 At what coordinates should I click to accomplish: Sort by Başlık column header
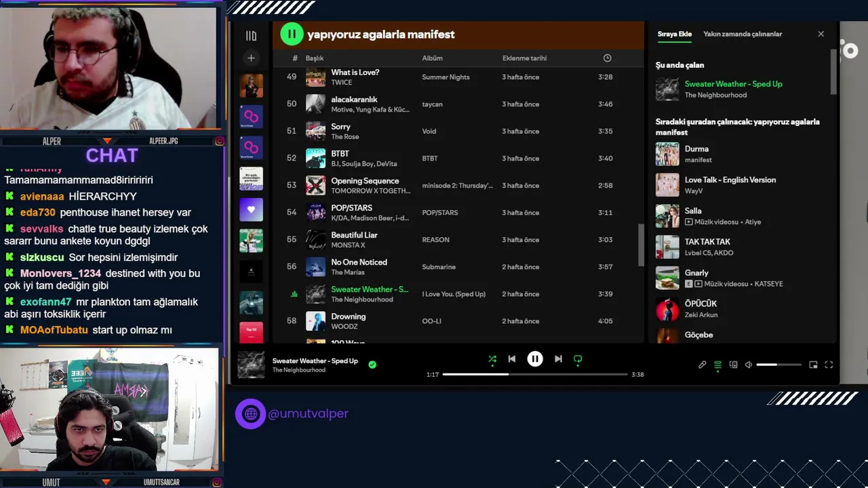(x=315, y=58)
